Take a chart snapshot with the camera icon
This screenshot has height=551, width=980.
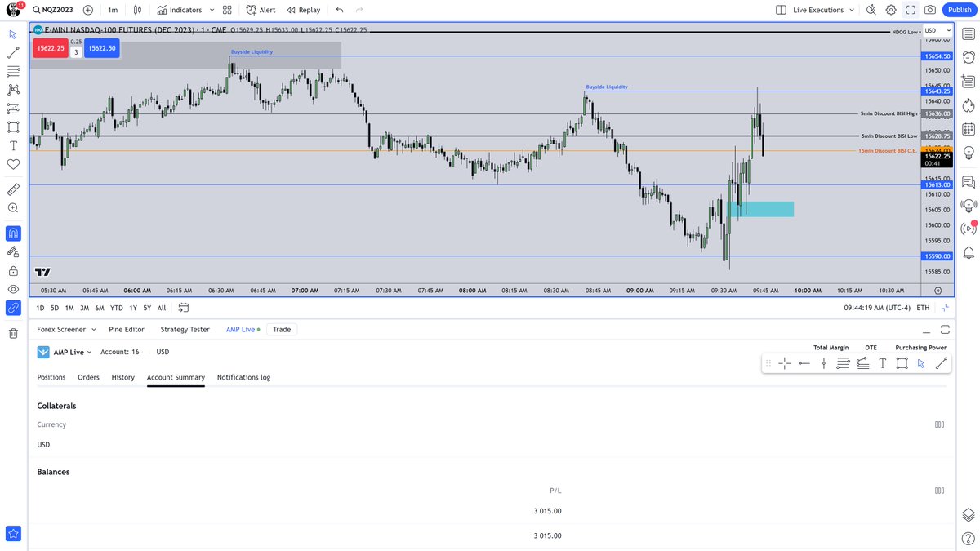click(929, 9)
